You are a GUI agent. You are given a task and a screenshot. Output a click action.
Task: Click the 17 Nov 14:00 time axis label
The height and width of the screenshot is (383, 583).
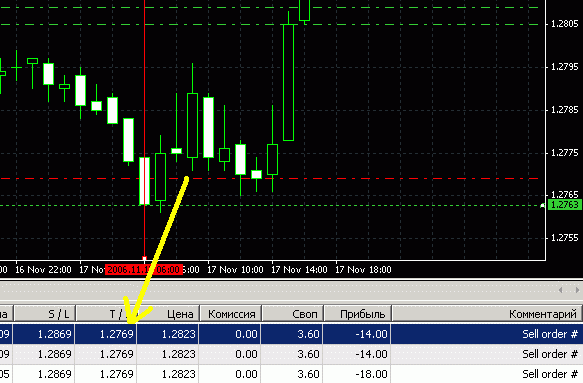(x=299, y=270)
